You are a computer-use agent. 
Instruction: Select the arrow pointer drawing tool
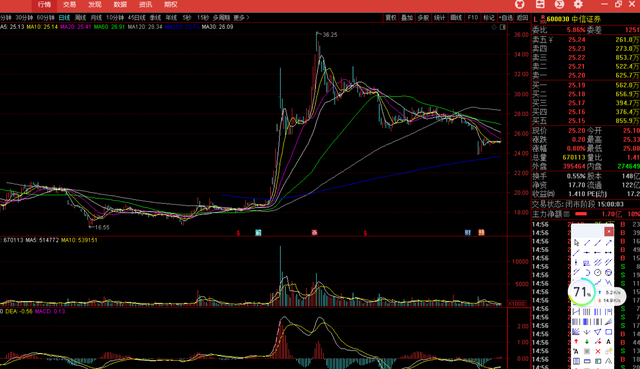pyautogui.click(x=576, y=243)
